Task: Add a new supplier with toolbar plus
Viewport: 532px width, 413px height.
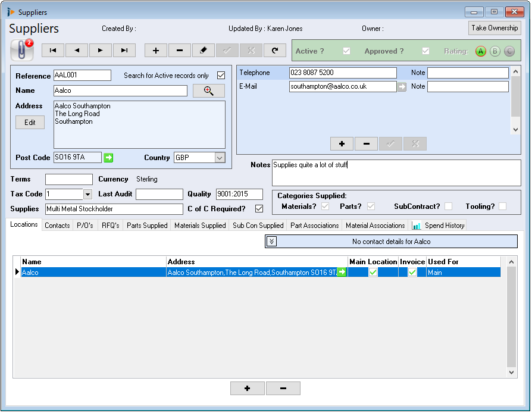Action: tap(156, 51)
